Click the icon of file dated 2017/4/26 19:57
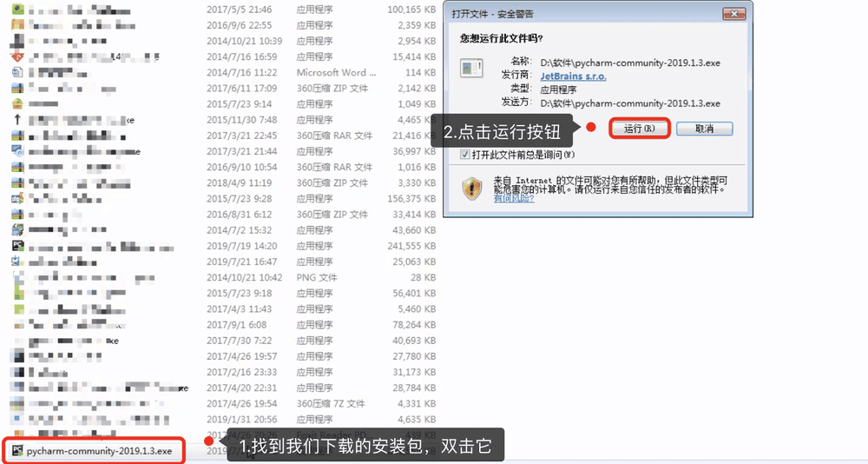868x464 pixels. [17, 356]
